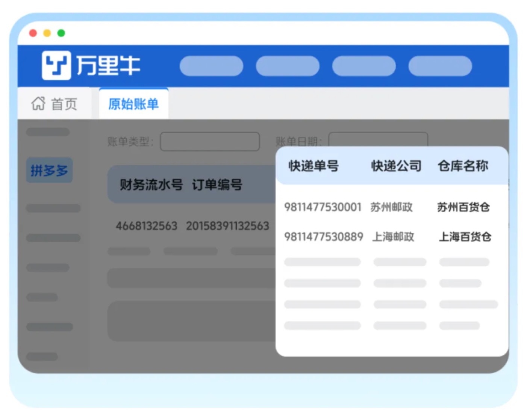This screenshot has width=530, height=420.
Task: Click the green maximize window dot
Action: [61, 33]
